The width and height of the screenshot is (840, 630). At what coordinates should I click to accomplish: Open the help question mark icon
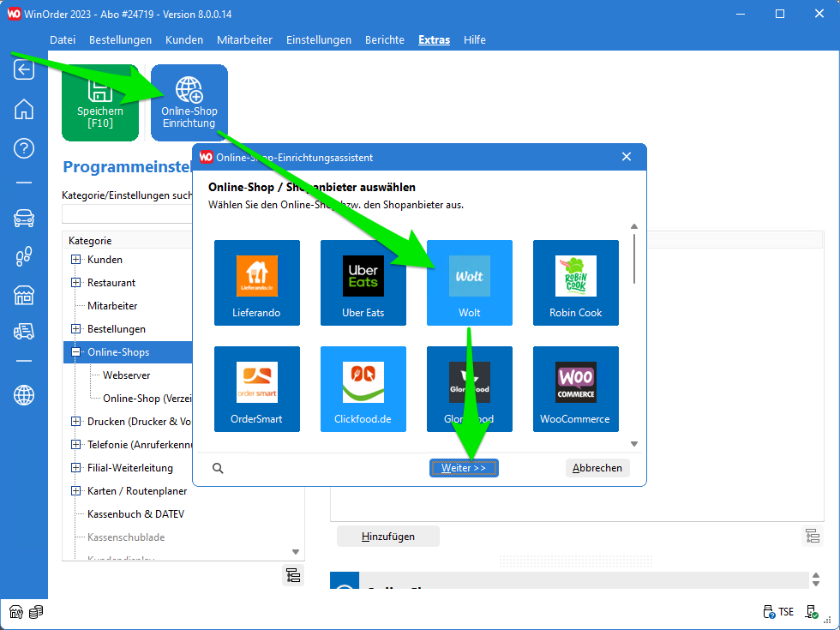24,148
